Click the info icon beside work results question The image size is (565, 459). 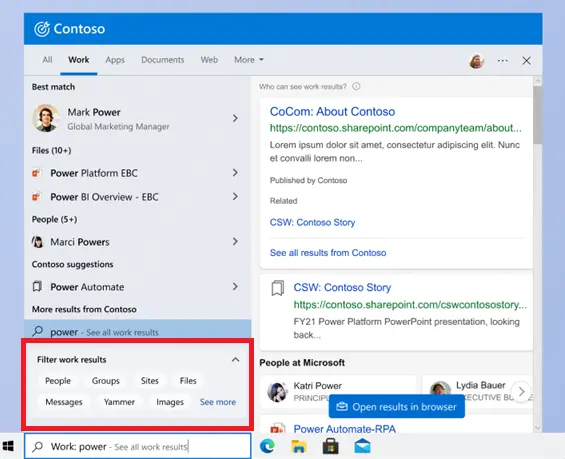point(356,86)
